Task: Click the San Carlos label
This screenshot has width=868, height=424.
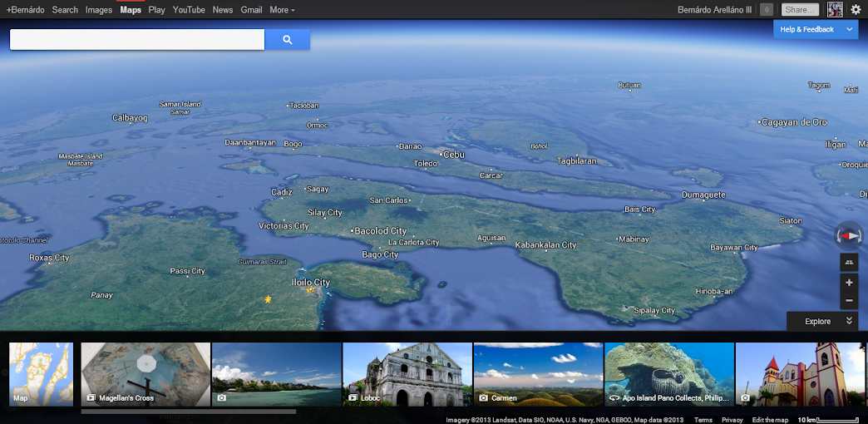Action: pos(388,200)
